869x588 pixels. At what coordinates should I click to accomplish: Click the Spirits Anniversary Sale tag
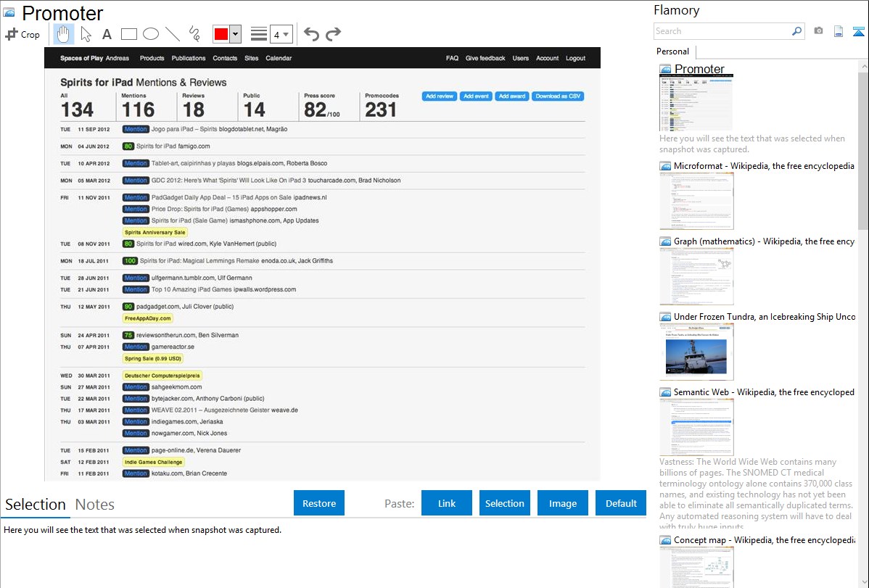[x=155, y=232]
